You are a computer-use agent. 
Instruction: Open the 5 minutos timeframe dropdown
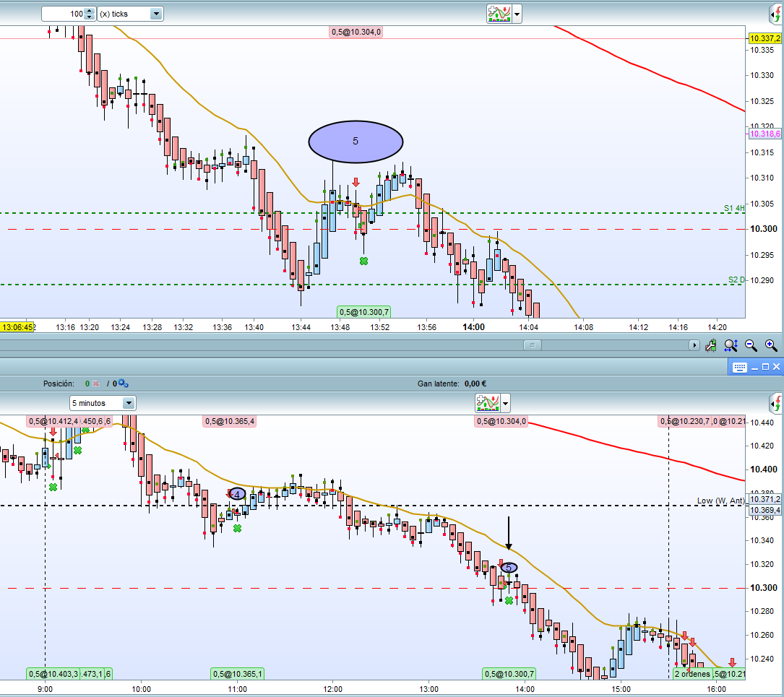coord(103,403)
